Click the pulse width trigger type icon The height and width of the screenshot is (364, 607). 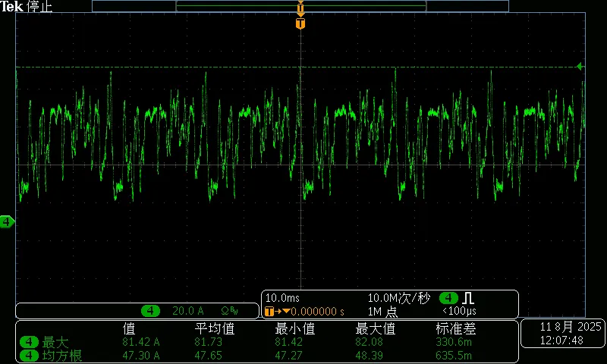click(x=468, y=298)
